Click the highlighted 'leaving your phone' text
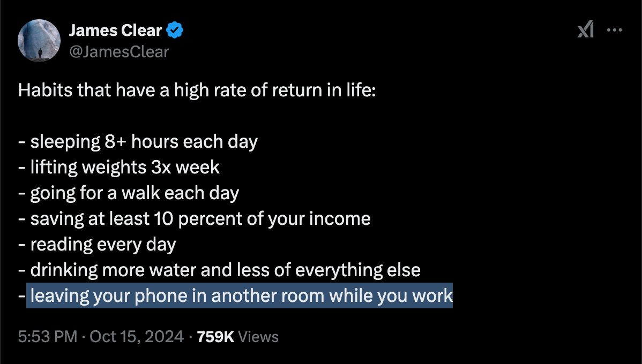The height and width of the screenshot is (364, 642). point(240,295)
